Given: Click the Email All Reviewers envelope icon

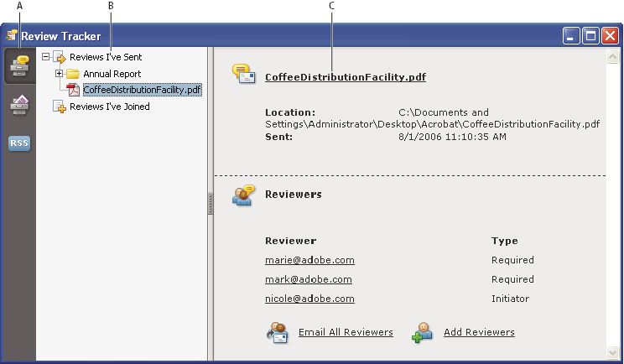Looking at the screenshot, I should (278, 333).
